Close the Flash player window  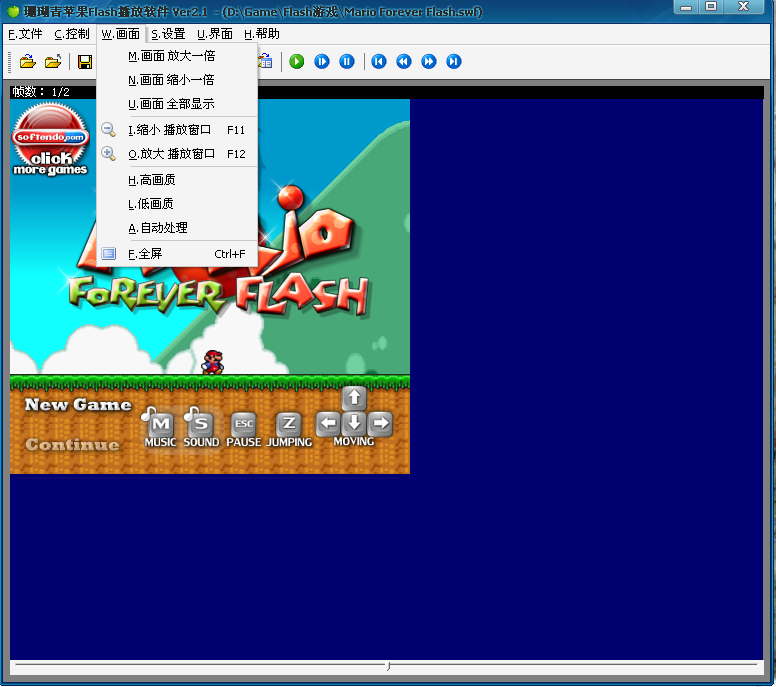click(743, 7)
